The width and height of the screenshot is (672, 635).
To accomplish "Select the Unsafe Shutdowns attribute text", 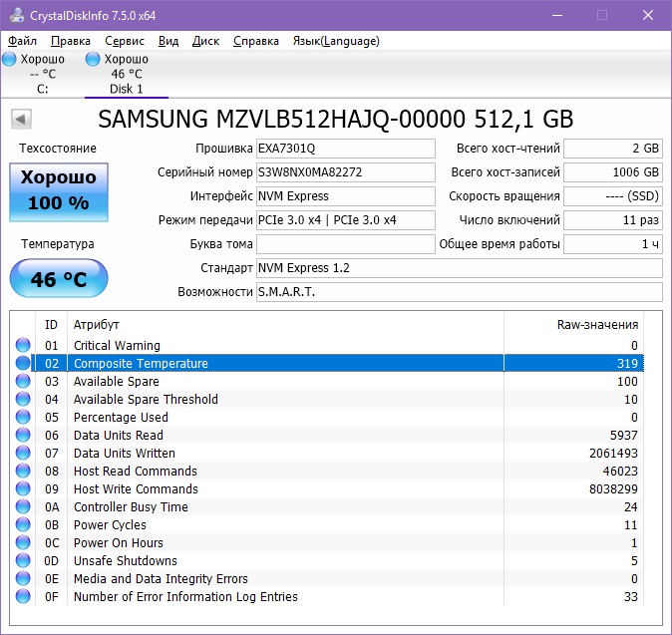I will pos(126,561).
